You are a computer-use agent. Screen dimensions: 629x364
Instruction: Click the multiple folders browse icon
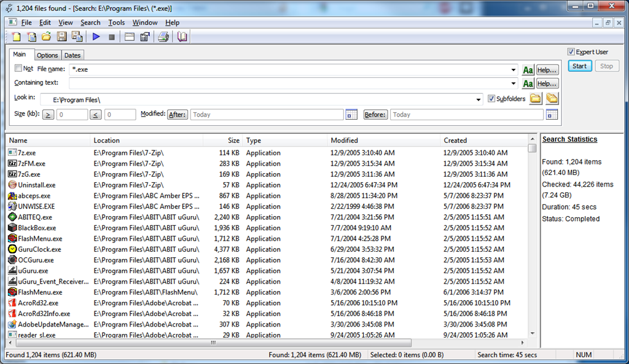coord(552,99)
